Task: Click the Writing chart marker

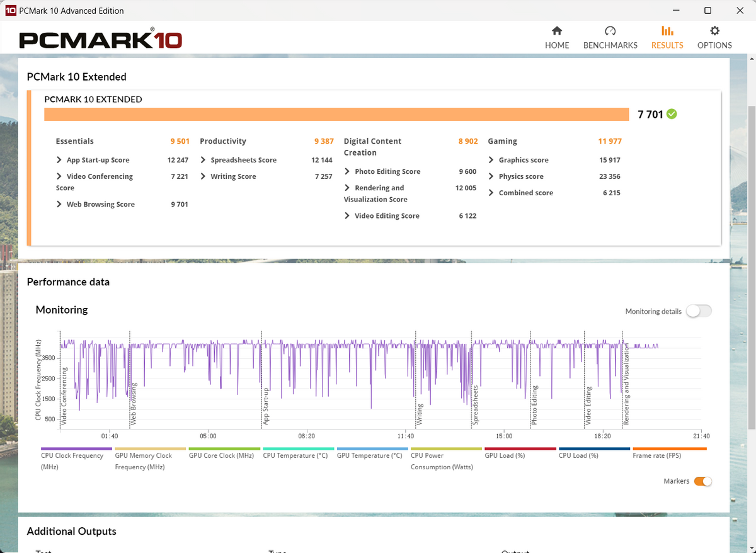Action: (420, 414)
